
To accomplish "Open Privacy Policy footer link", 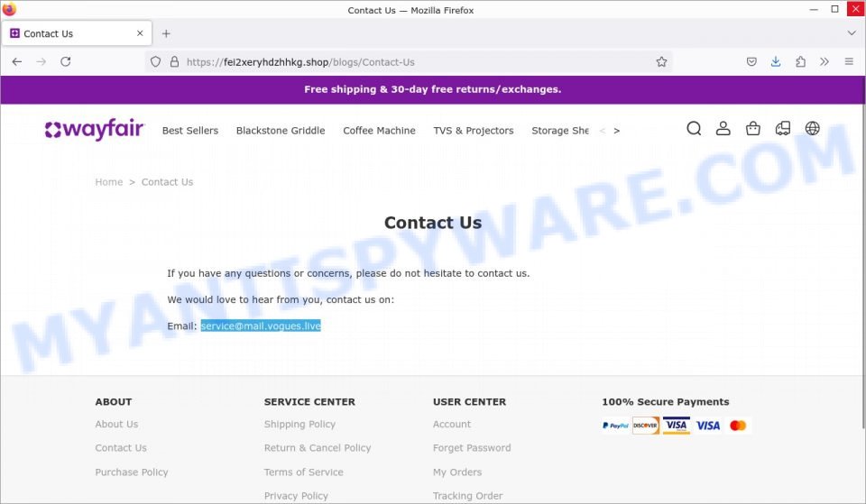I will tap(296, 496).
